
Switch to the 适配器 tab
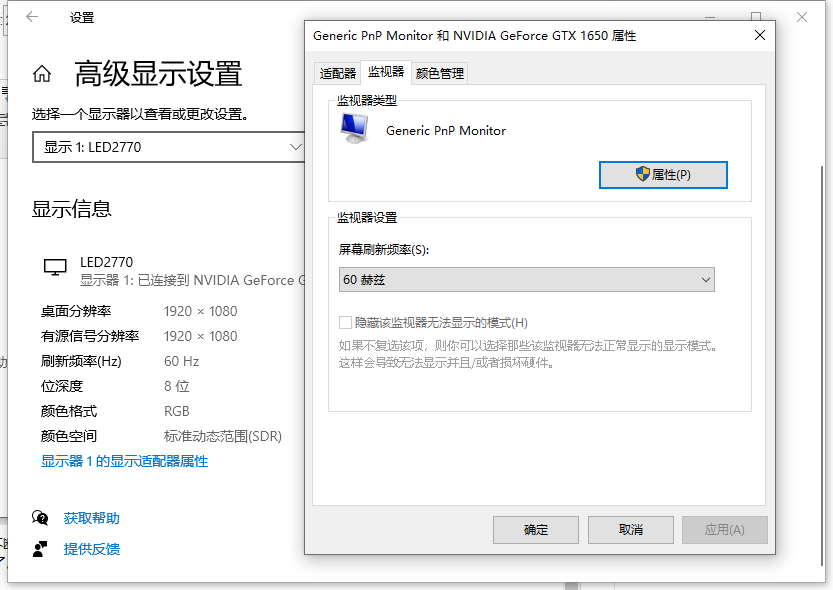pyautogui.click(x=337, y=73)
